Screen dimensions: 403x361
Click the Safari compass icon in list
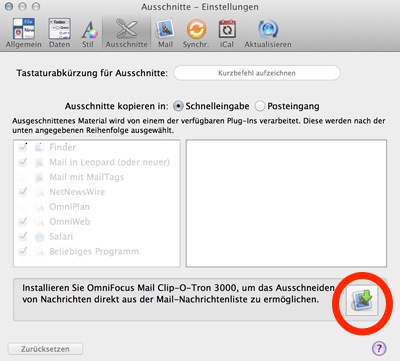point(39,236)
